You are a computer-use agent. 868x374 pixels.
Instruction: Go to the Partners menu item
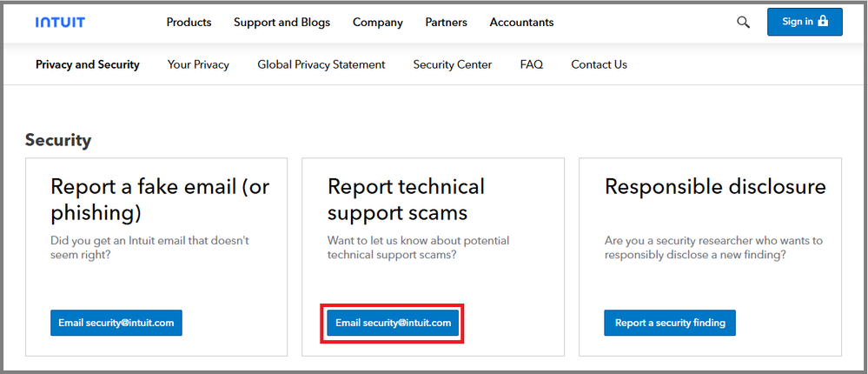(446, 23)
